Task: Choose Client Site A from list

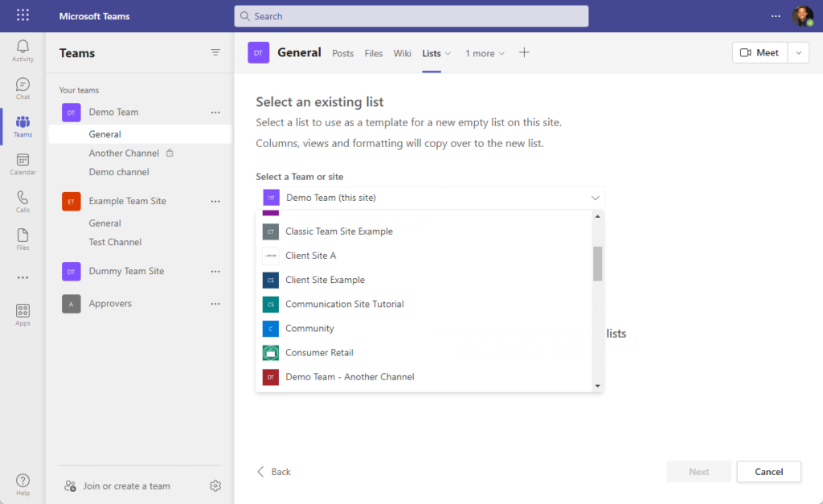Action: point(424,256)
